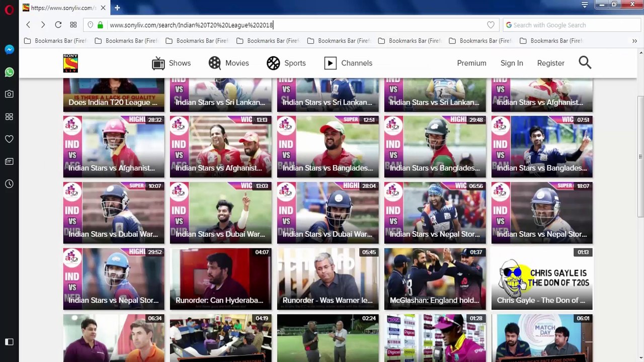
Task: Open a new tab with plus button
Action: click(117, 8)
